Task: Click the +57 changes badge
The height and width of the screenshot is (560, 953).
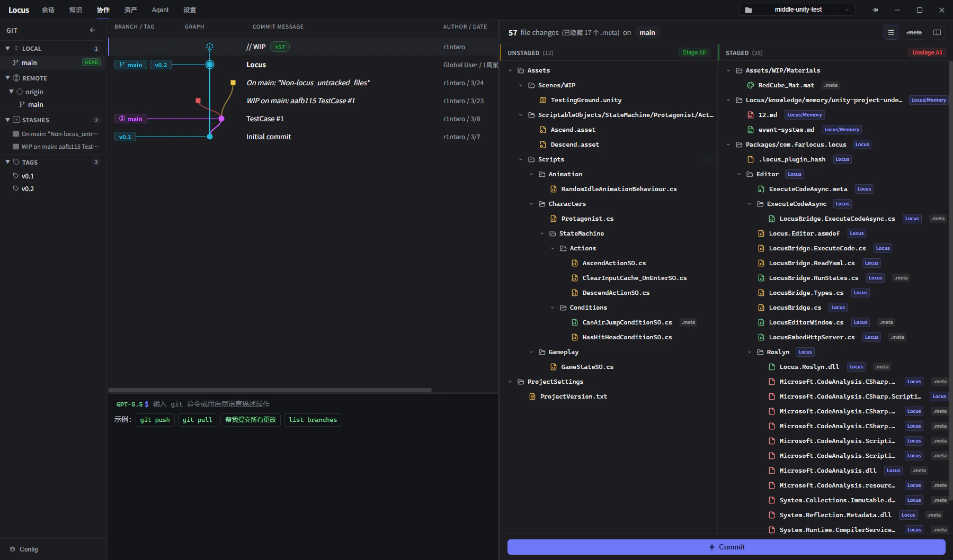Action: (x=280, y=47)
